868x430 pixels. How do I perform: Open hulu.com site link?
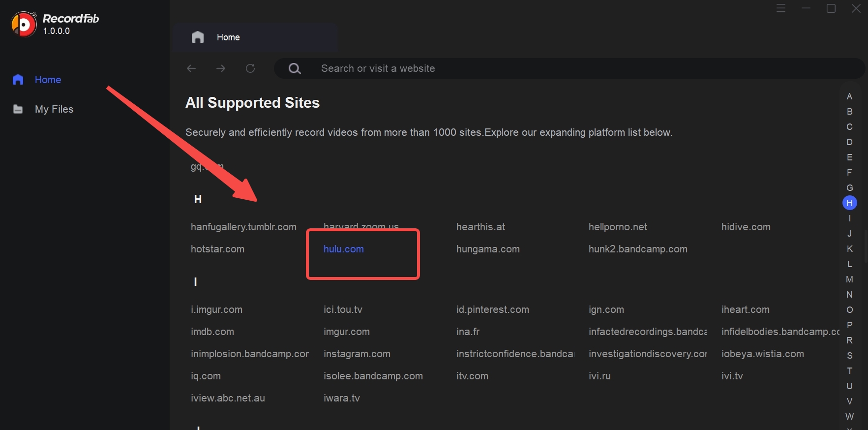point(344,249)
